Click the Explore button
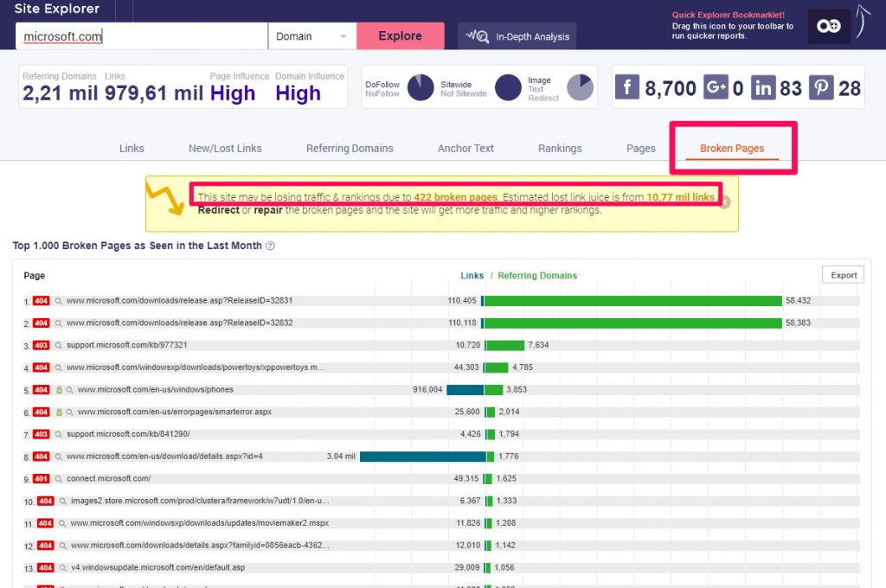886x588 pixels. tap(400, 36)
